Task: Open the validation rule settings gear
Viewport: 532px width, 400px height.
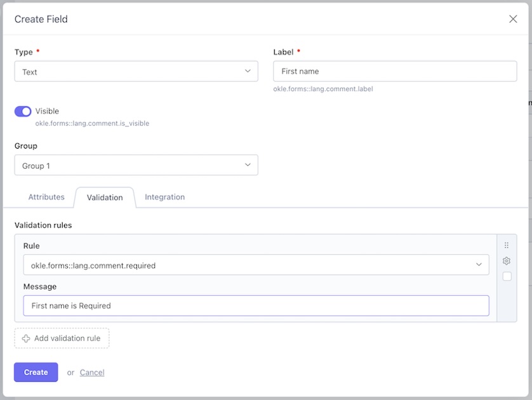Action: [507, 261]
